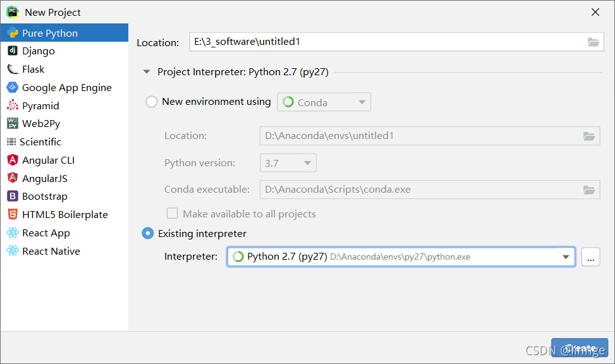
Task: Click the ellipsis button beside Interpreter dropdown
Action: coord(591,257)
